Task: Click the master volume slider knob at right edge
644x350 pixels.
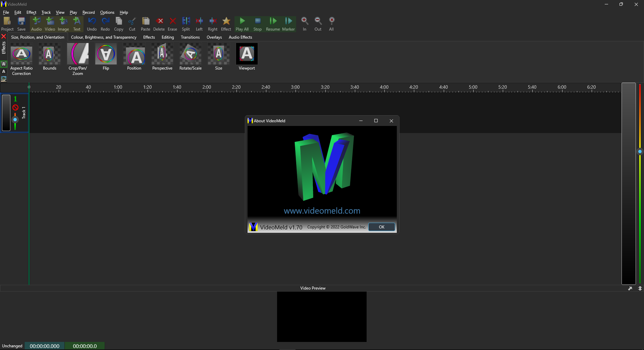Action: (640, 152)
